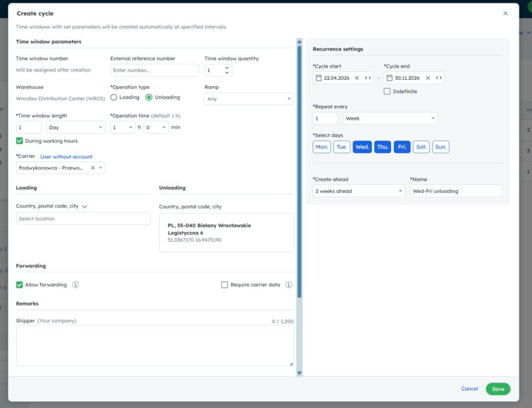Open the Ramp dropdown
The image size is (532, 408).
coord(249,99)
